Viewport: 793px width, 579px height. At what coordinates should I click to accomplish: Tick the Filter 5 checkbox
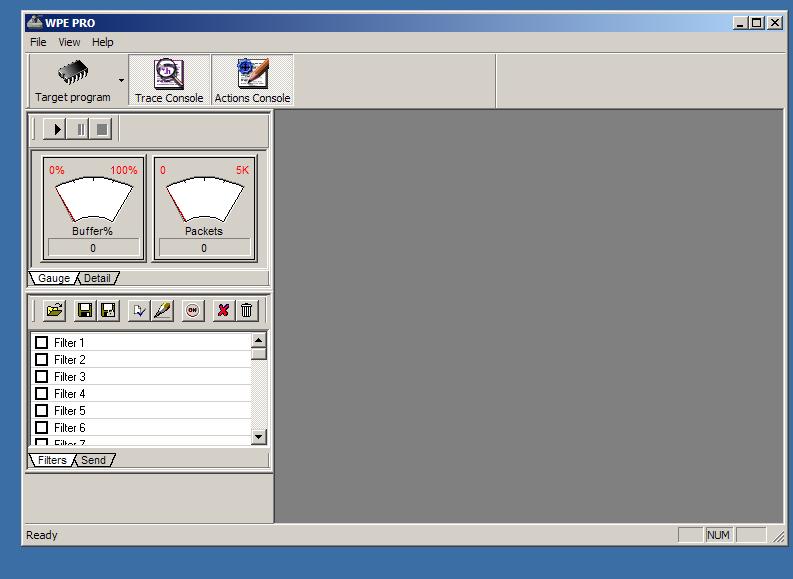point(41,411)
